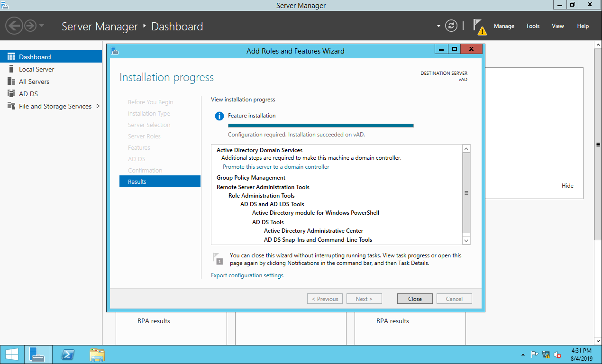Show hidden system tray icons
The image size is (602, 364).
(523, 355)
